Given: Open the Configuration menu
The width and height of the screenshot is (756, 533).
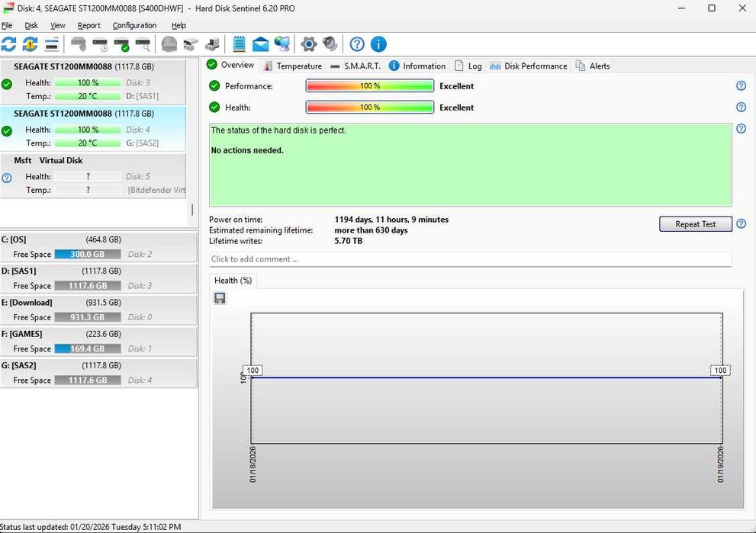Looking at the screenshot, I should (134, 25).
